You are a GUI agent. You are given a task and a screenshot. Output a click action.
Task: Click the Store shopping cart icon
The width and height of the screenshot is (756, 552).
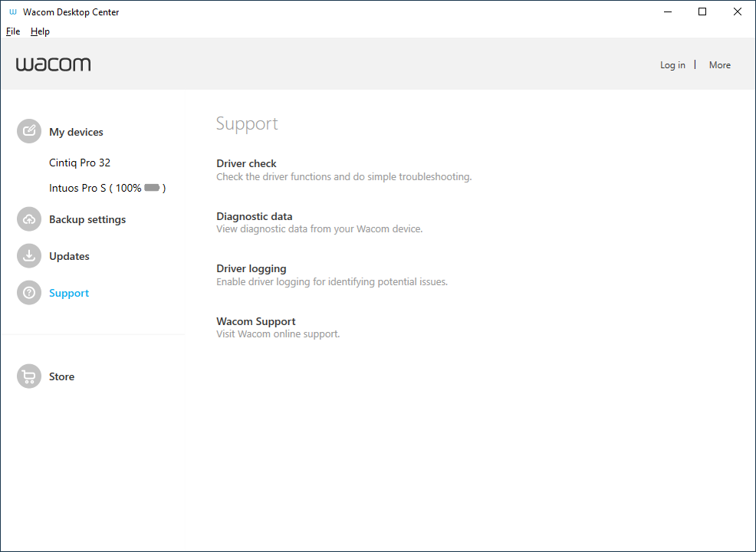tap(29, 376)
